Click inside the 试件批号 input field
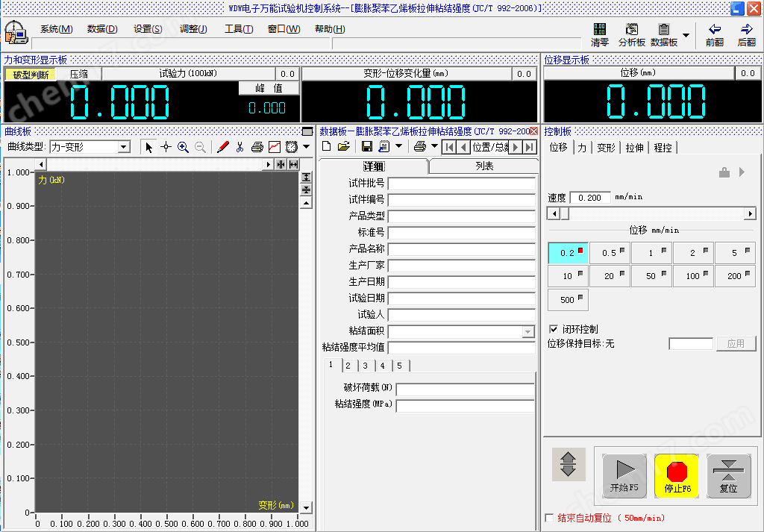Image resolution: width=764 pixels, height=532 pixels. [x=461, y=184]
